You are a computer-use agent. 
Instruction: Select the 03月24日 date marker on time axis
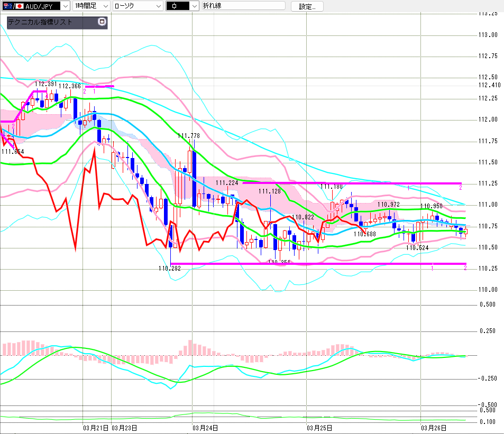coord(204,427)
